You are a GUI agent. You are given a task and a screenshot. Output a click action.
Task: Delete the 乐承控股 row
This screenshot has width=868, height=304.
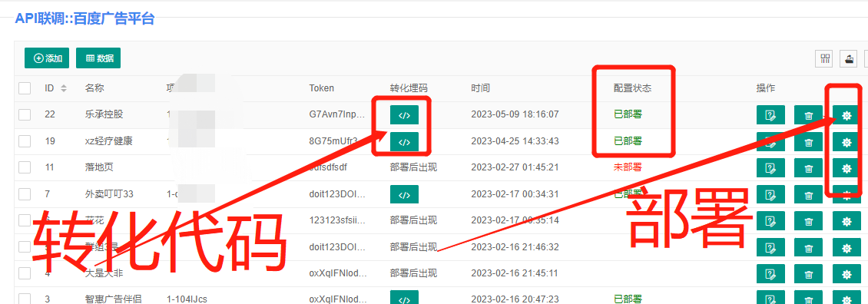coord(808,115)
